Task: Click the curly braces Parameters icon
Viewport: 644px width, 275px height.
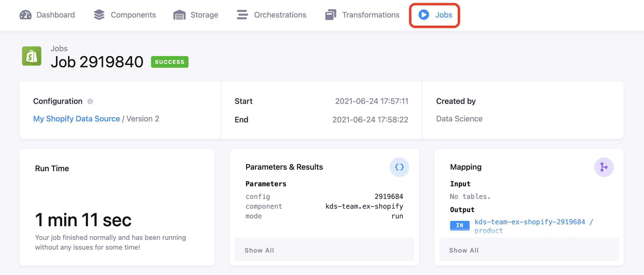Action: (x=399, y=167)
